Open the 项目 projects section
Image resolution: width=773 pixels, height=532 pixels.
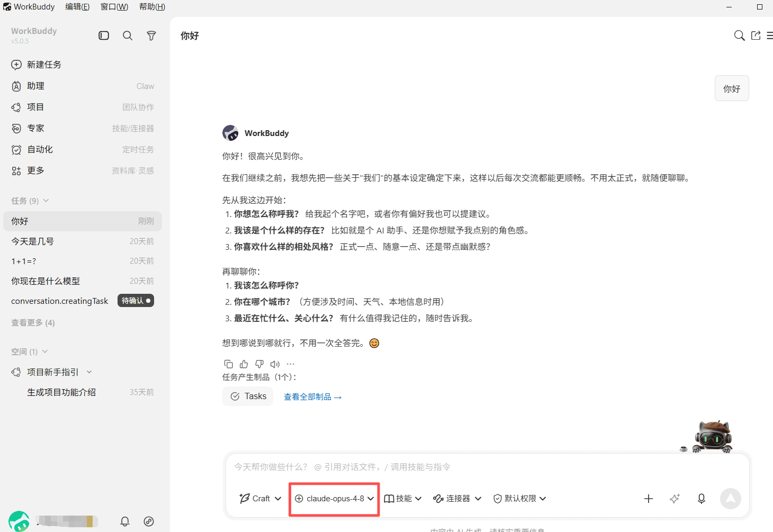click(83, 107)
